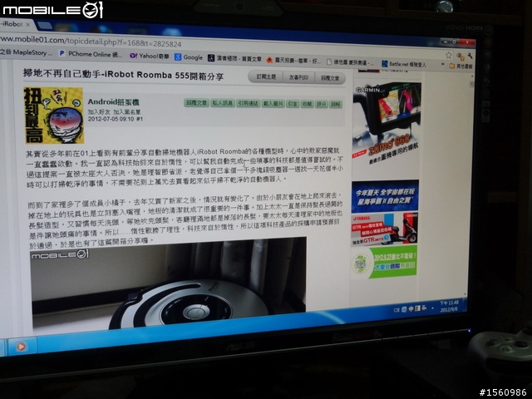Click the 友善列印 button
Image resolution: width=532 pixels, height=399 pixels.
(298, 77)
